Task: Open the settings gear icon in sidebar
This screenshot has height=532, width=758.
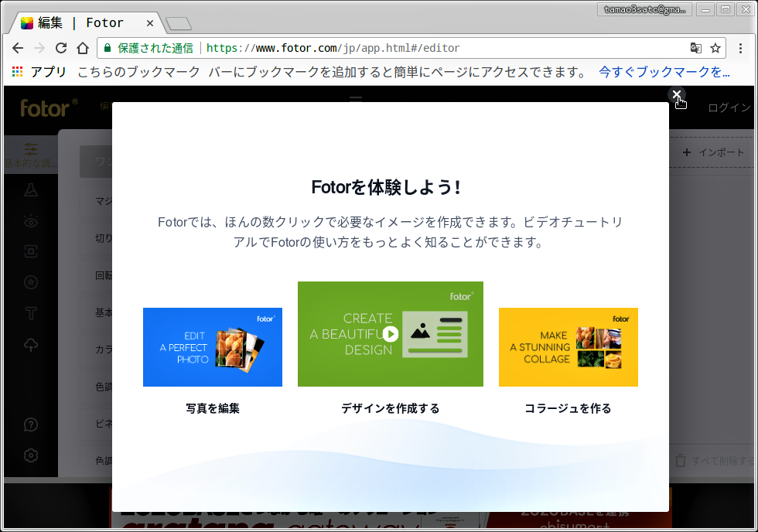Action: [x=31, y=455]
